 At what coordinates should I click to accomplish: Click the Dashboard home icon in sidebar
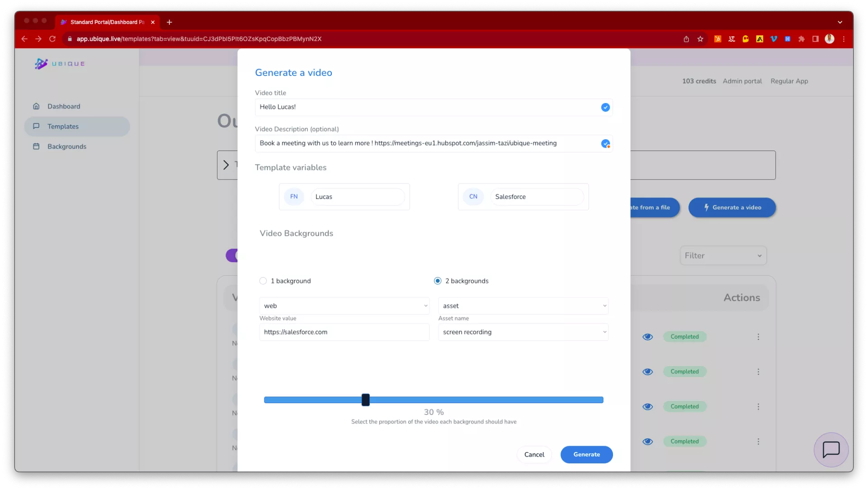(x=36, y=106)
